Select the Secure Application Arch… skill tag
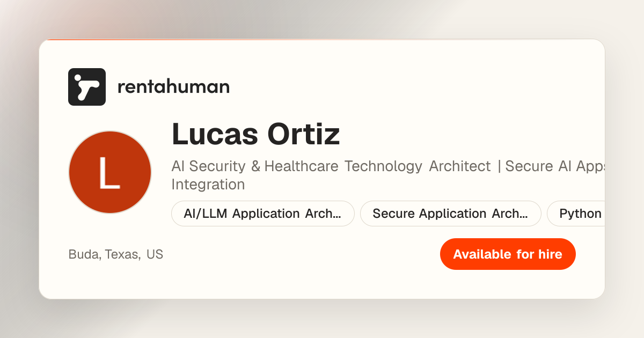This screenshot has height=338, width=644. pyautogui.click(x=451, y=214)
